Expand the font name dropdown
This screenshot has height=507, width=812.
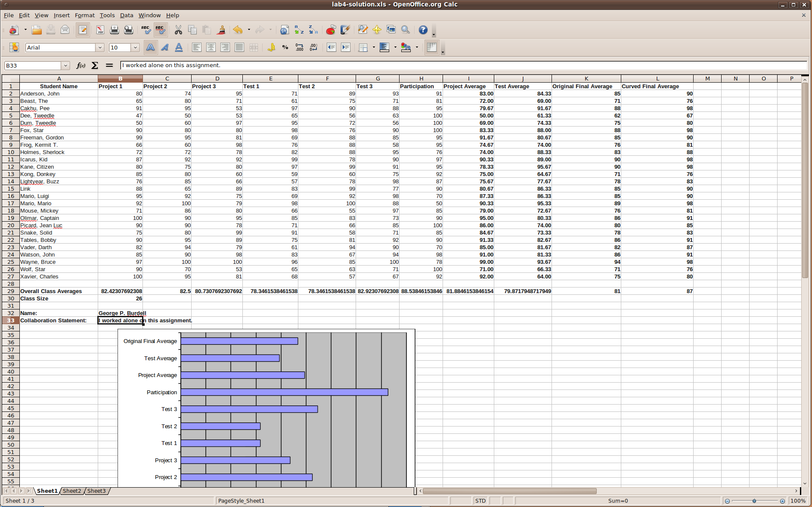click(100, 47)
